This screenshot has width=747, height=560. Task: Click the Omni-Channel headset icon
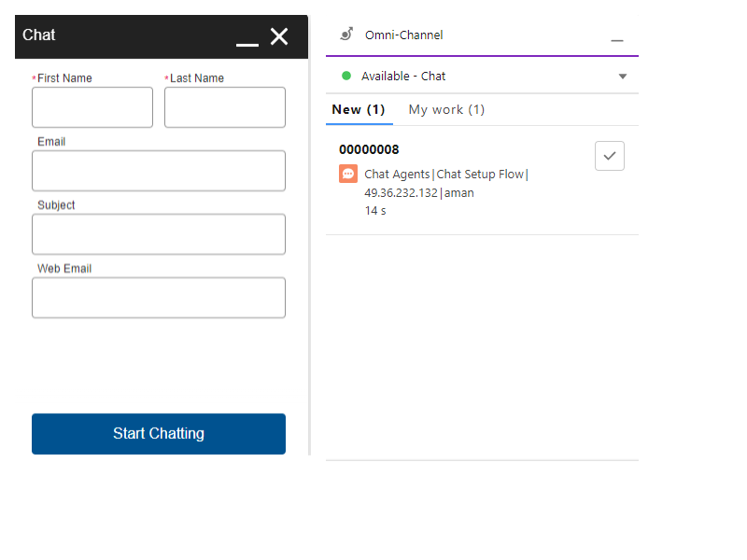[x=346, y=35]
